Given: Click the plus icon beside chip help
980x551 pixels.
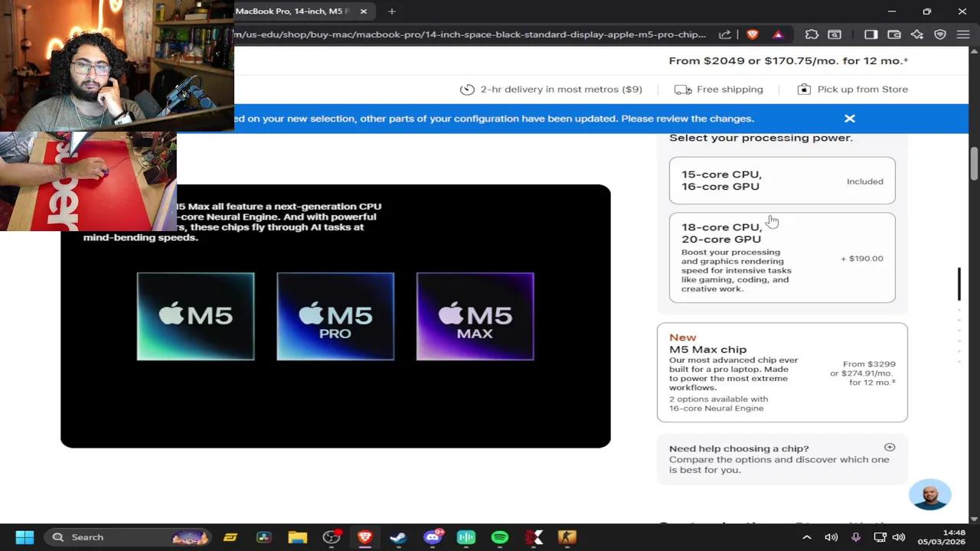Looking at the screenshot, I should pyautogui.click(x=890, y=448).
